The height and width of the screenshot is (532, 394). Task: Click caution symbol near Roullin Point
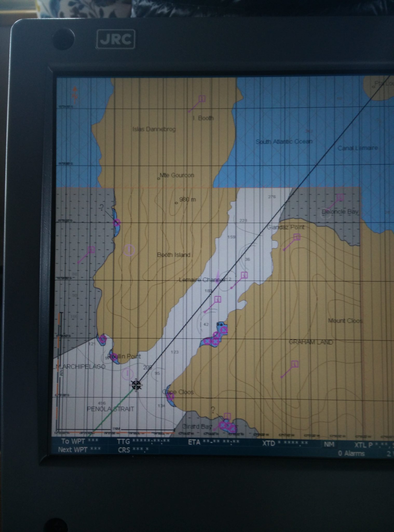coord(127,374)
